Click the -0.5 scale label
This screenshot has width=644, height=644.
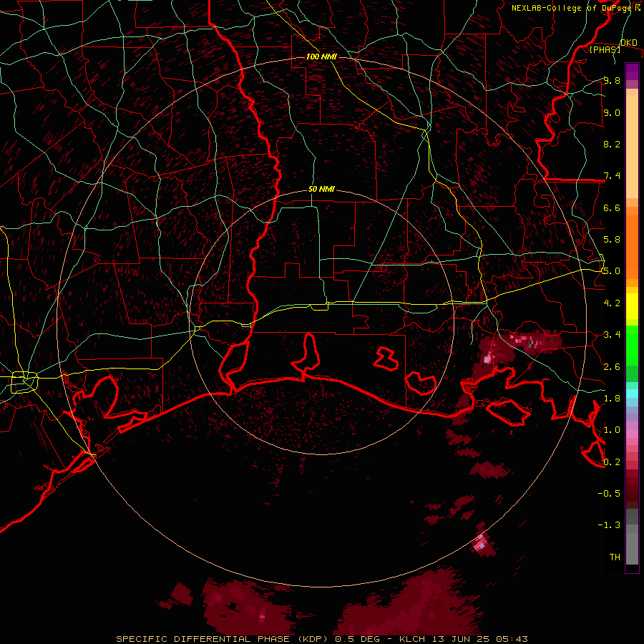coord(609,494)
